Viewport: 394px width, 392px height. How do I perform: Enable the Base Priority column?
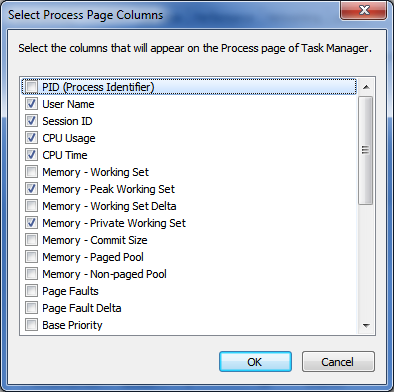tap(31, 325)
